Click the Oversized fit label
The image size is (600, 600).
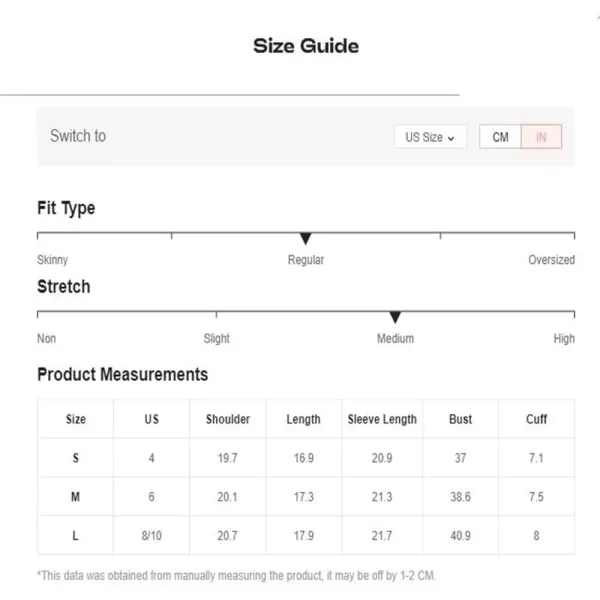tap(551, 260)
